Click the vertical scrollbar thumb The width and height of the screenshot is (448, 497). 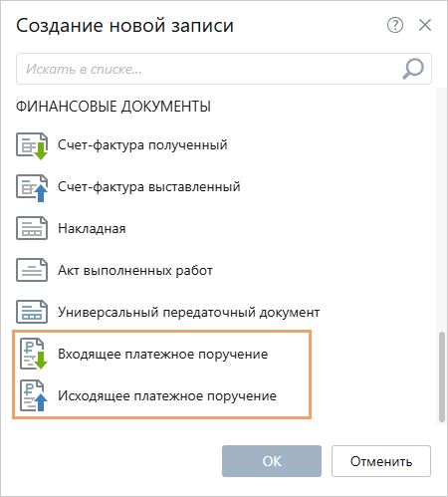[441, 376]
